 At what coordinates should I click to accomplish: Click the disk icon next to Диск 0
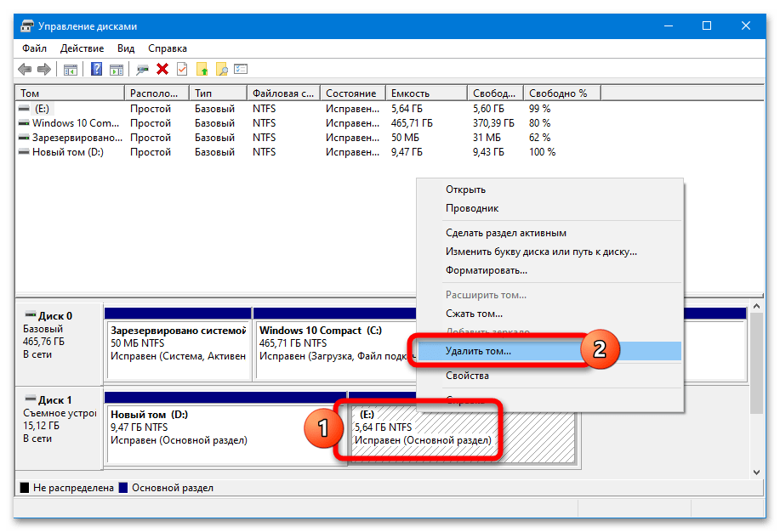[x=31, y=315]
